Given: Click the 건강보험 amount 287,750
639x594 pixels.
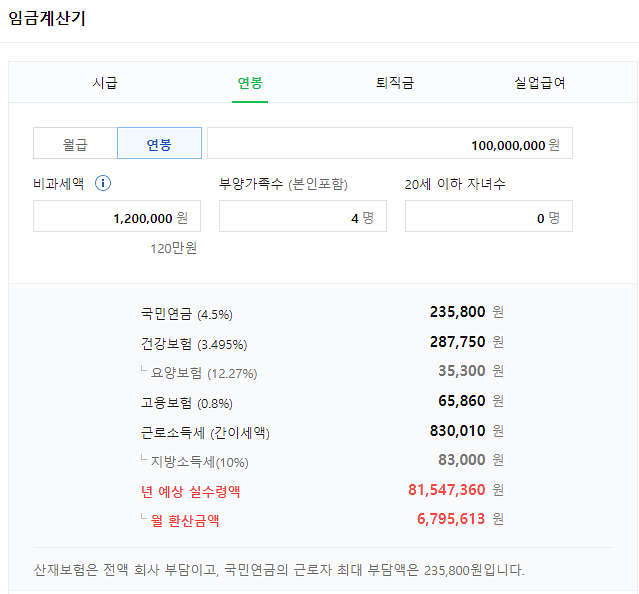Looking at the screenshot, I should point(457,342).
